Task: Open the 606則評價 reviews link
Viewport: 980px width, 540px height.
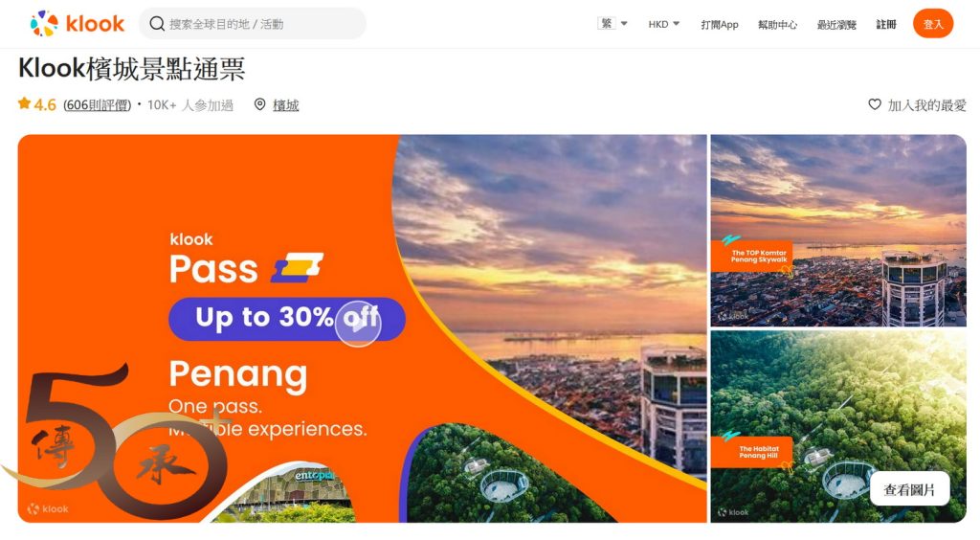Action: [97, 105]
